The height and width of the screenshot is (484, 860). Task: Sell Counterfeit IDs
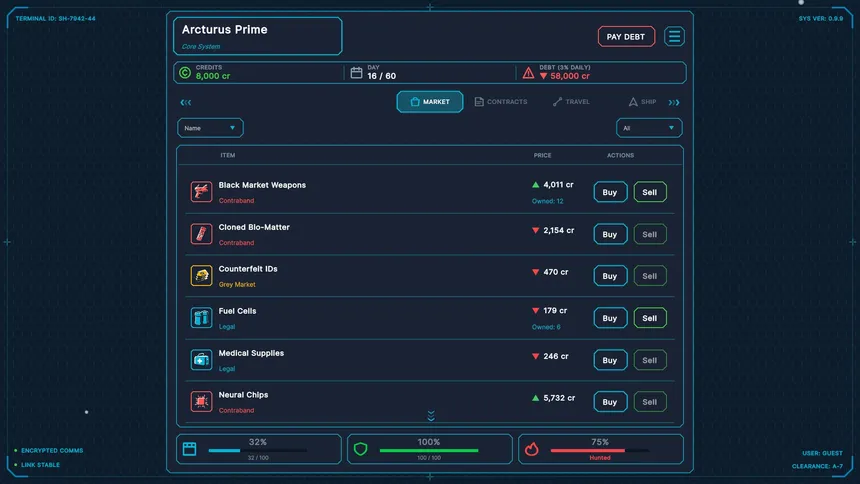(x=650, y=276)
